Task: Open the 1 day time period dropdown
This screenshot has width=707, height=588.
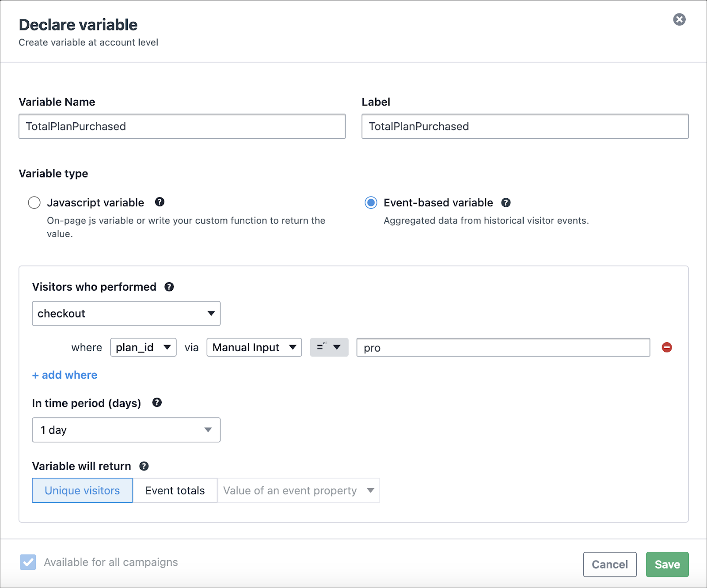Action: coord(126,430)
